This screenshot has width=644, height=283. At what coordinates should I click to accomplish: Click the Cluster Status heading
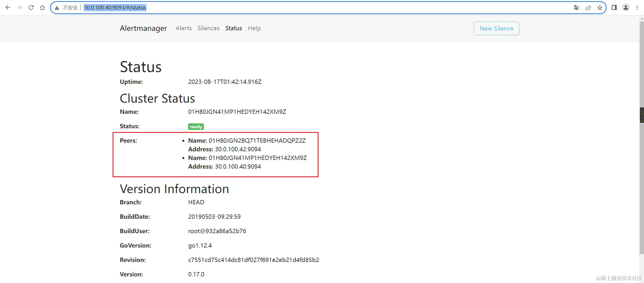point(157,98)
